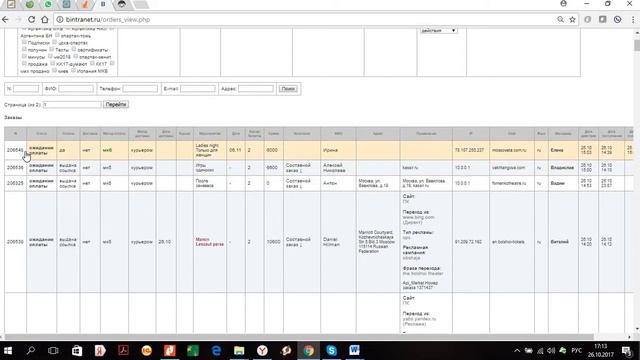Open order number 206325
640x360 pixels.
(15, 183)
